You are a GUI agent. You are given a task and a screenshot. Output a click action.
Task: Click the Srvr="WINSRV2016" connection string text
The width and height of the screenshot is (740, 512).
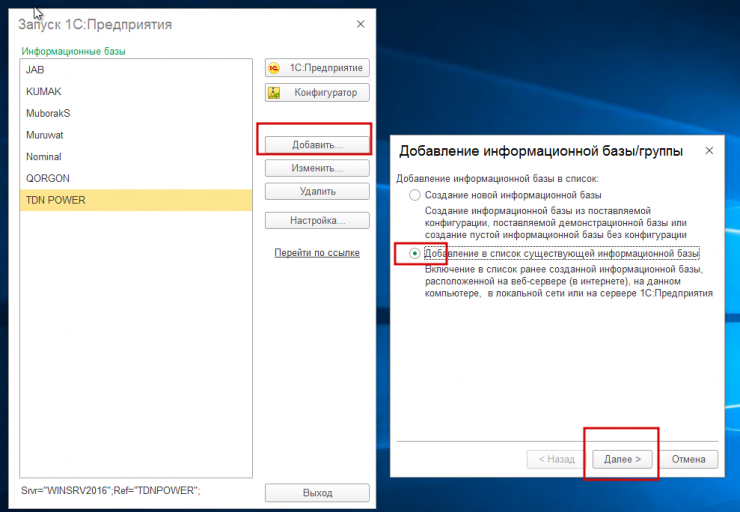(110, 491)
